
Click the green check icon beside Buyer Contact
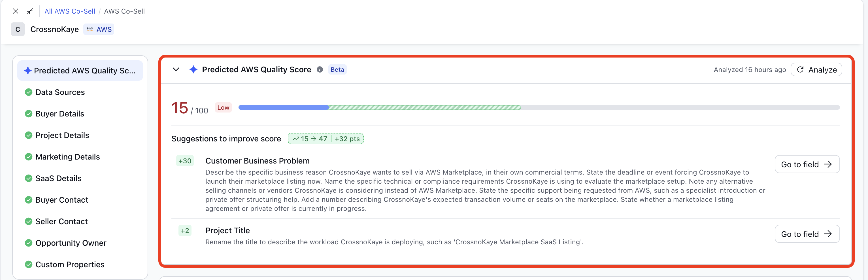tap(29, 200)
